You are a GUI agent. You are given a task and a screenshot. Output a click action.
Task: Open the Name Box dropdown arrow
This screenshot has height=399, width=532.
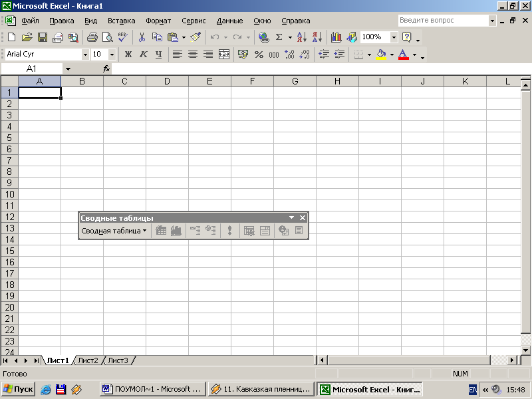point(68,69)
